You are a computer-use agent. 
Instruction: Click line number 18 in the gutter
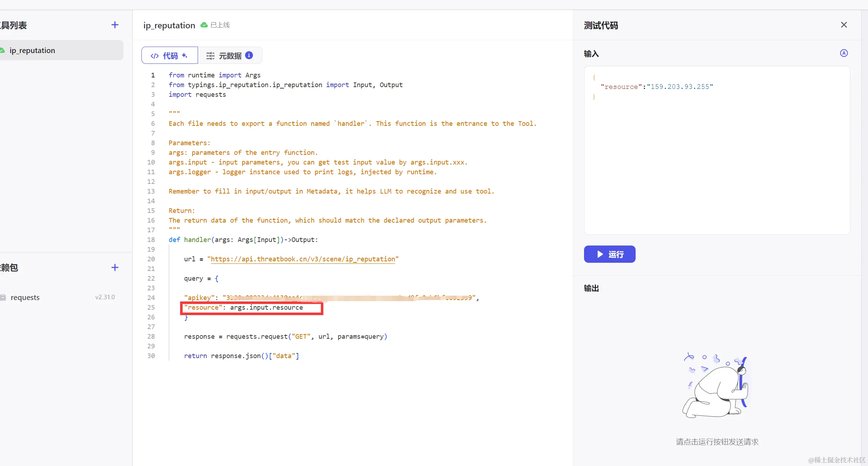point(151,239)
